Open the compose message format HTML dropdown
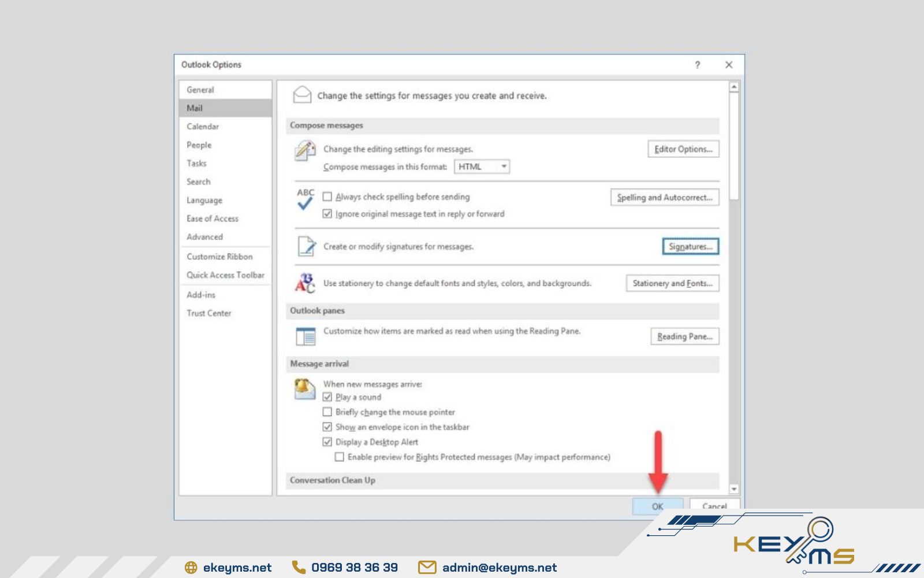 482,166
